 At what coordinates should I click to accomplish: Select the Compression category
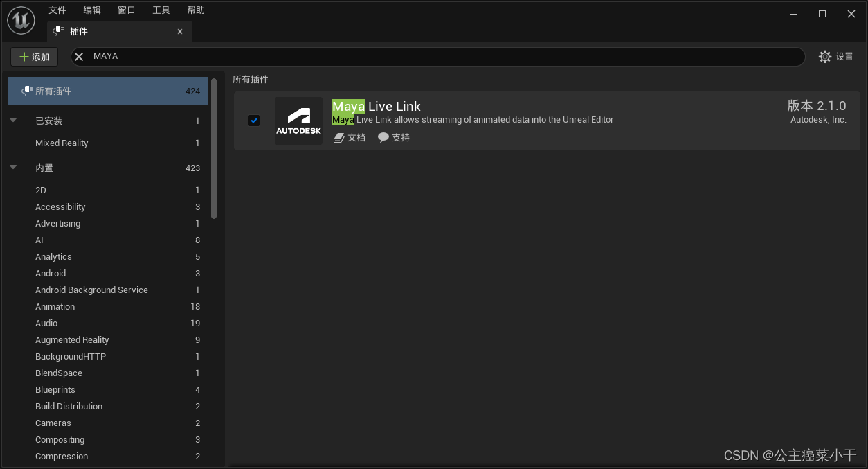[108, 457]
